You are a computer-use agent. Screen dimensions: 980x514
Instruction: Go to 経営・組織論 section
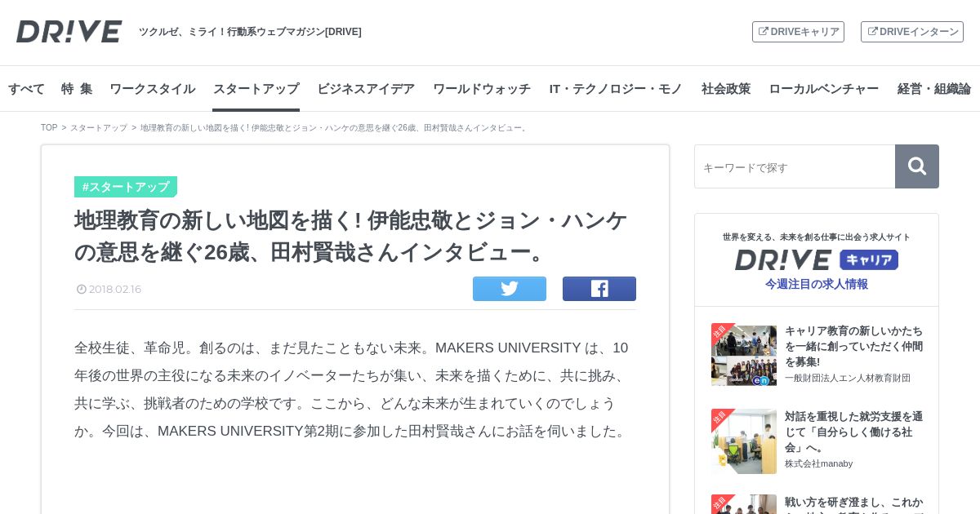[x=934, y=89]
